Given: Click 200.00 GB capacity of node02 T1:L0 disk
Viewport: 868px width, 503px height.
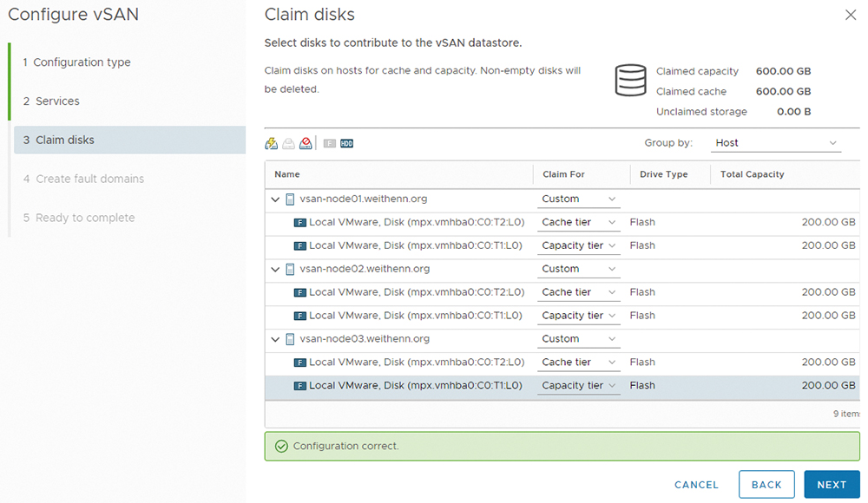Looking at the screenshot, I should pyautogui.click(x=829, y=316).
